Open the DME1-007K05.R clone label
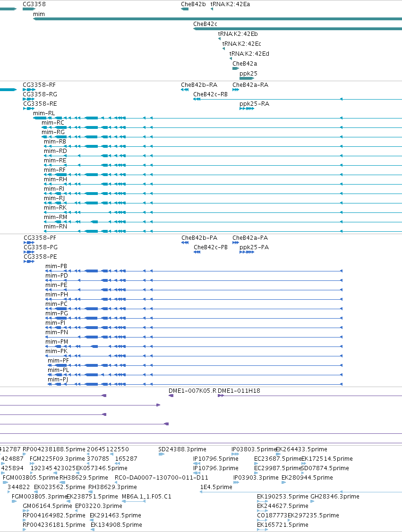Image resolution: width=402 pixels, height=532 pixels. [193, 391]
